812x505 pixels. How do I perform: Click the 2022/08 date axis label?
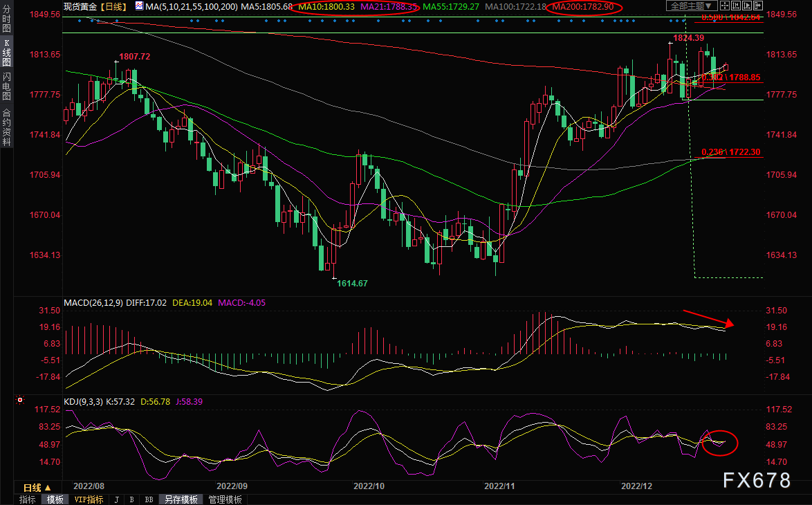coord(89,486)
